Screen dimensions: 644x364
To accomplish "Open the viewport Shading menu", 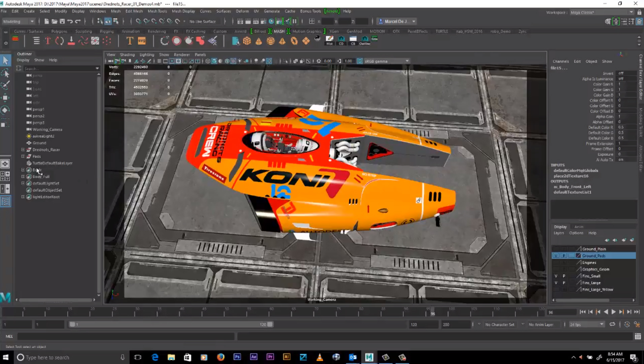I will coord(127,55).
